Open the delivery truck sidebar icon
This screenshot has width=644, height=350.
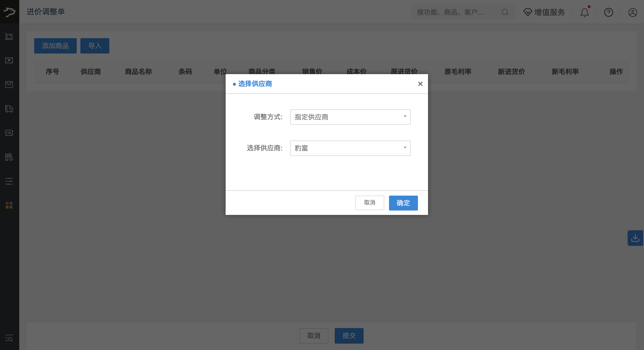(x=9, y=109)
